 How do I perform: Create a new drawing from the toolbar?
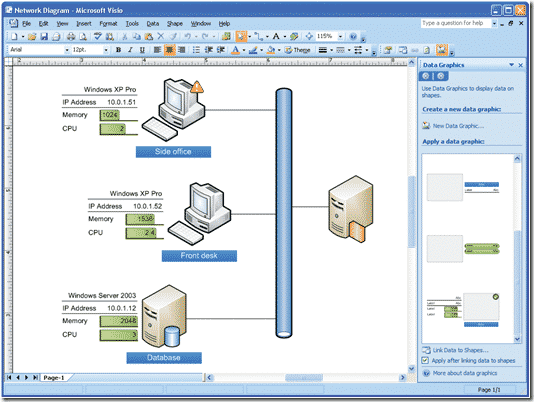(x=14, y=36)
